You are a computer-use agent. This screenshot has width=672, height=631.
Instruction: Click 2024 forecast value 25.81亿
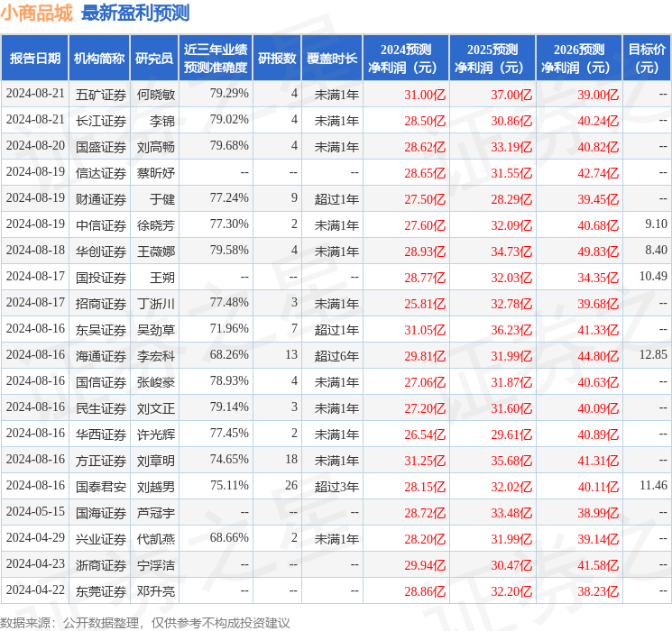425,304
